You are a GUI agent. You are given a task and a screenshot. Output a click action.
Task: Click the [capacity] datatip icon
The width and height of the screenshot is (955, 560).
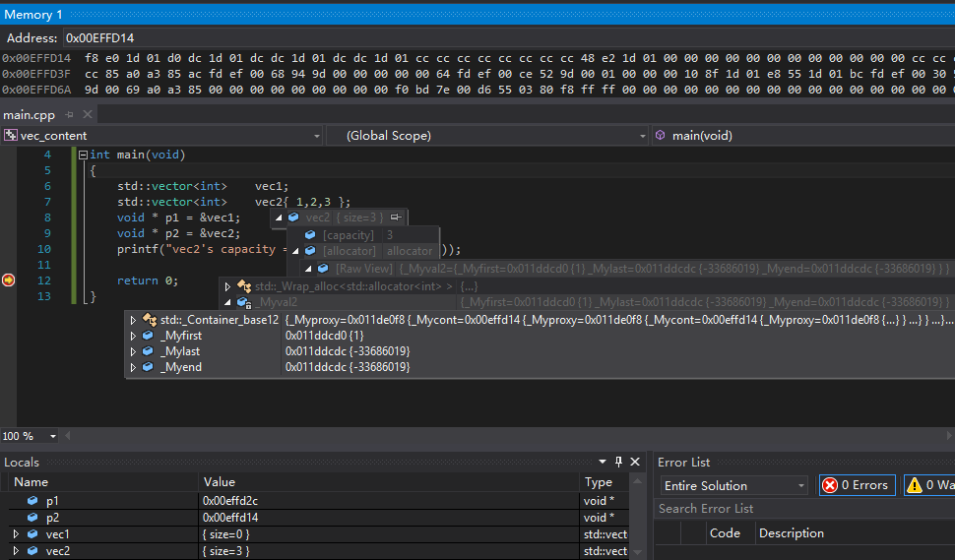pyautogui.click(x=310, y=235)
